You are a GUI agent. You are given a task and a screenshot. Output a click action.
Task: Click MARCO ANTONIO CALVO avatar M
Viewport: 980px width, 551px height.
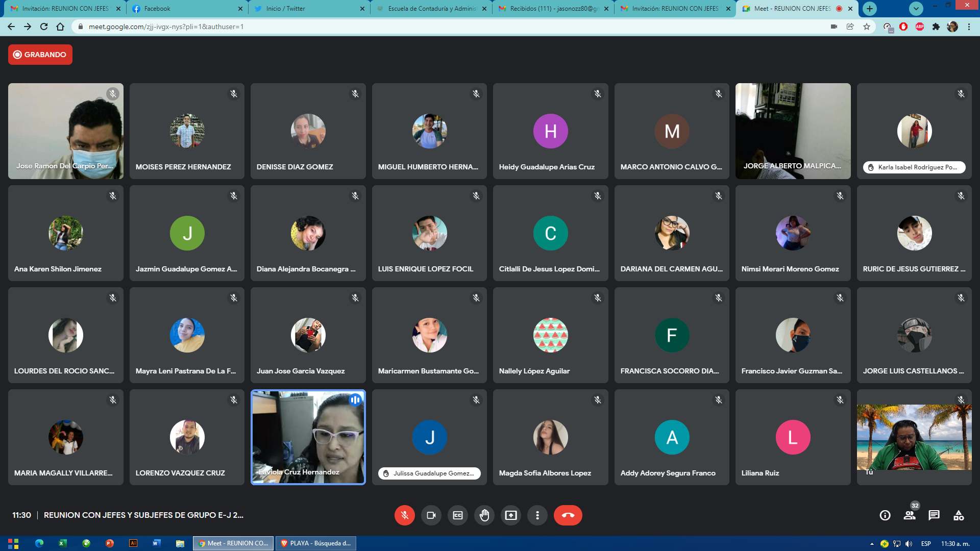(672, 131)
